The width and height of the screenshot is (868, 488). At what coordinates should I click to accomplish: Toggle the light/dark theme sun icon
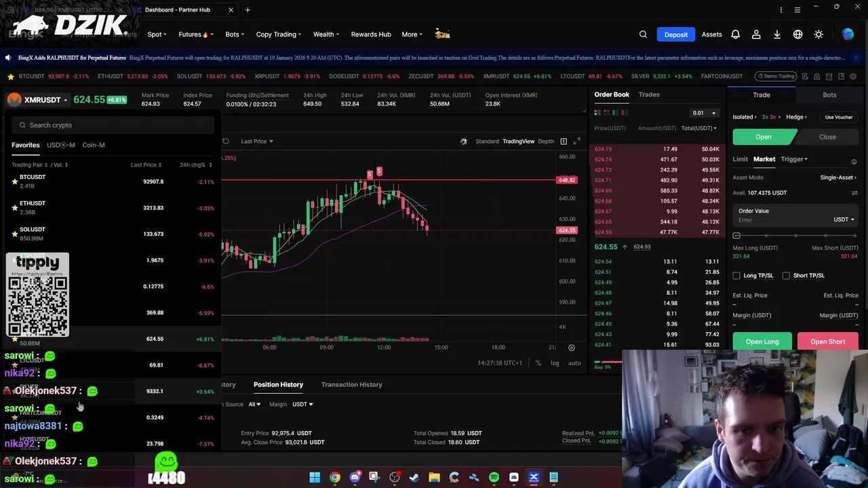pyautogui.click(x=818, y=35)
